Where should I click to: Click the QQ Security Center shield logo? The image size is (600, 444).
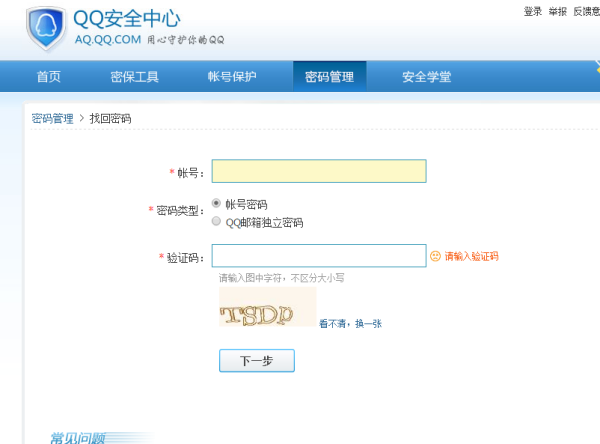pyautogui.click(x=46, y=29)
